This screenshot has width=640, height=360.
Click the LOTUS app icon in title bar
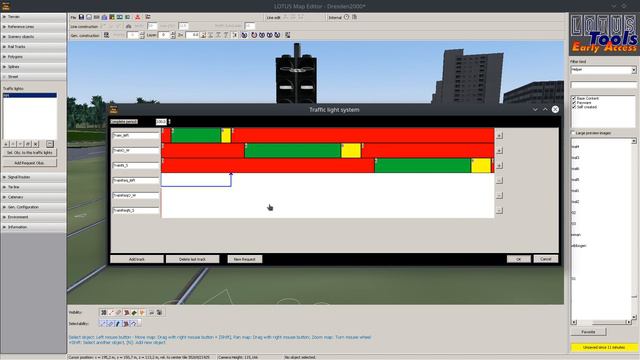click(x=6, y=6)
